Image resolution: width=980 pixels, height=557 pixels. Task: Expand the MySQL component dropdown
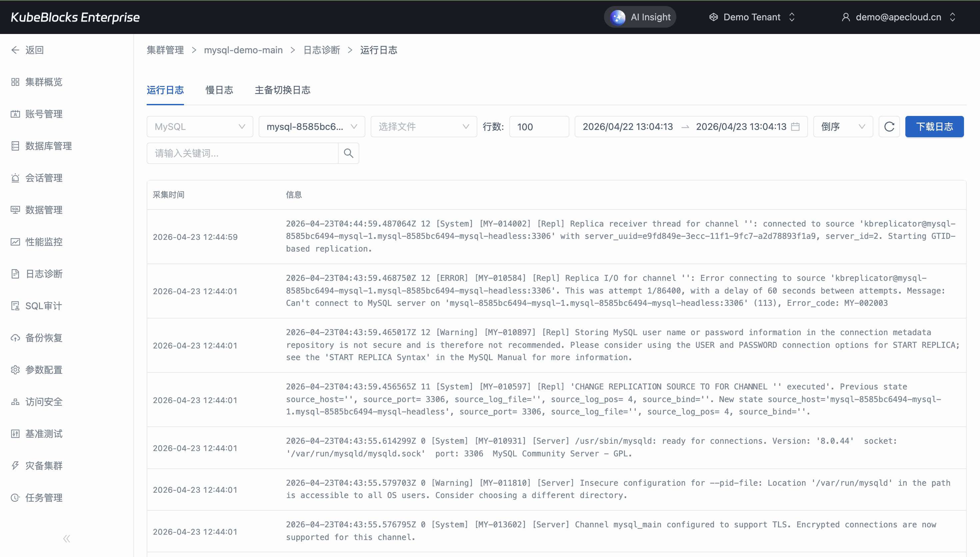point(199,127)
